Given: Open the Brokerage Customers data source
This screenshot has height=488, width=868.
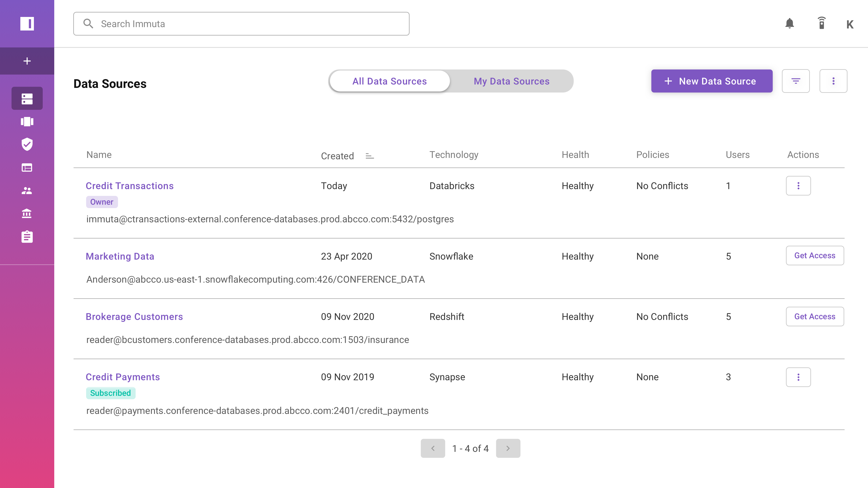Looking at the screenshot, I should 134,317.
